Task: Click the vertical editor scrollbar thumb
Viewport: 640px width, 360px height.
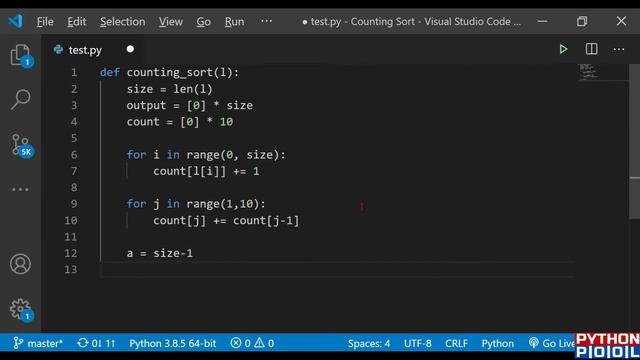Action: pyautogui.click(x=634, y=142)
